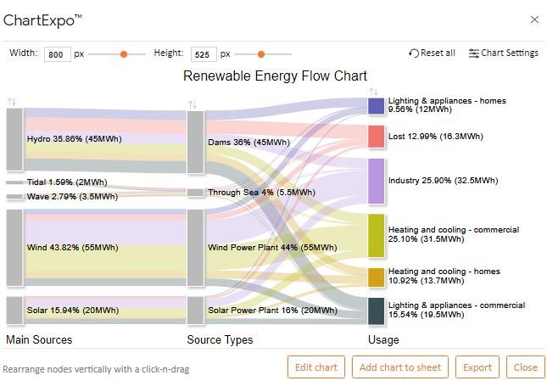Image resolution: width=547 pixels, height=392 pixels.
Task: Close the ChartExpo dialog with X
Action: click(534, 20)
